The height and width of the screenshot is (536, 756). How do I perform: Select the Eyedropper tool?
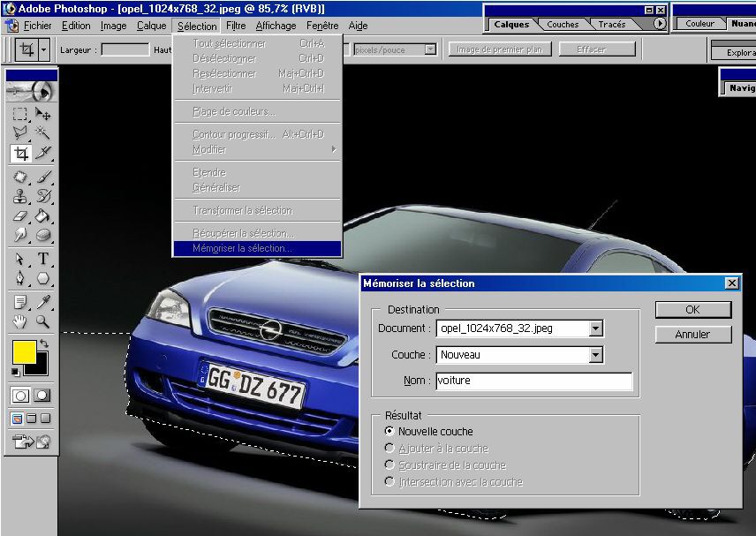click(x=43, y=302)
